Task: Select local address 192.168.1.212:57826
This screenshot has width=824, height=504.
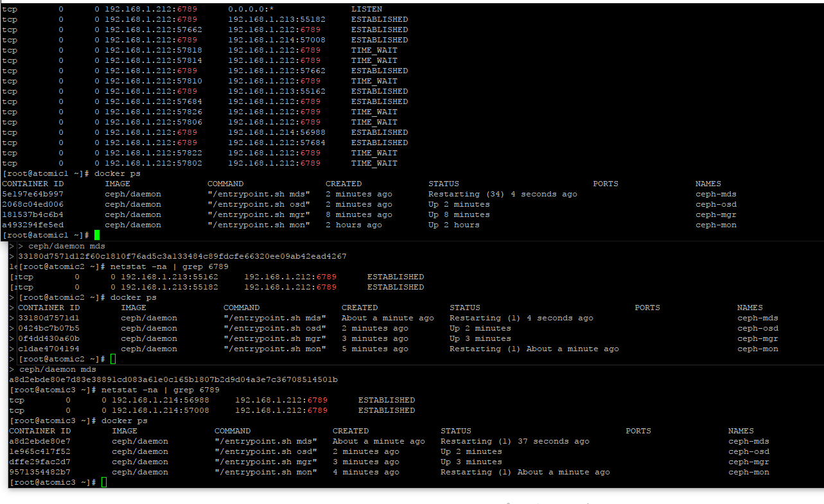Action: tap(153, 112)
